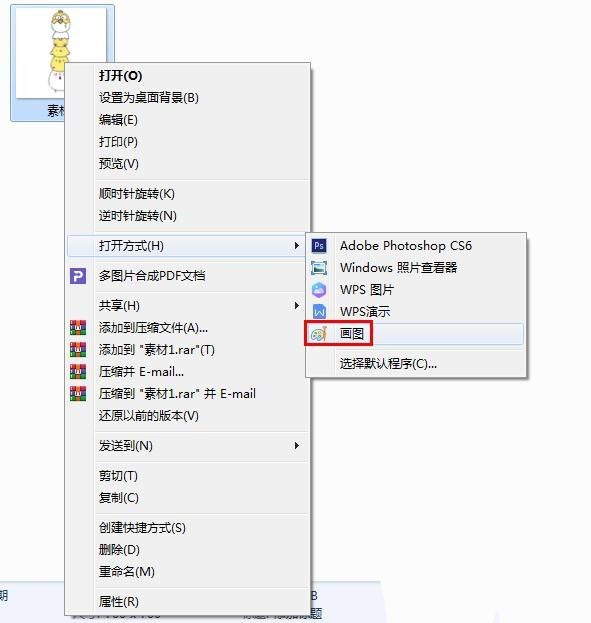591x623 pixels.
Task: Open with Windows 照片查看器
Action: (416, 268)
